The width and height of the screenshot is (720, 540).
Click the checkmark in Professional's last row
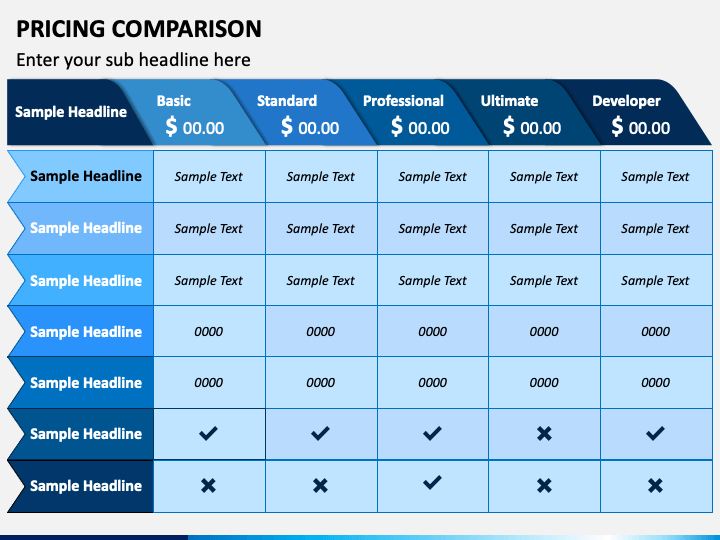pyautogui.click(x=432, y=482)
